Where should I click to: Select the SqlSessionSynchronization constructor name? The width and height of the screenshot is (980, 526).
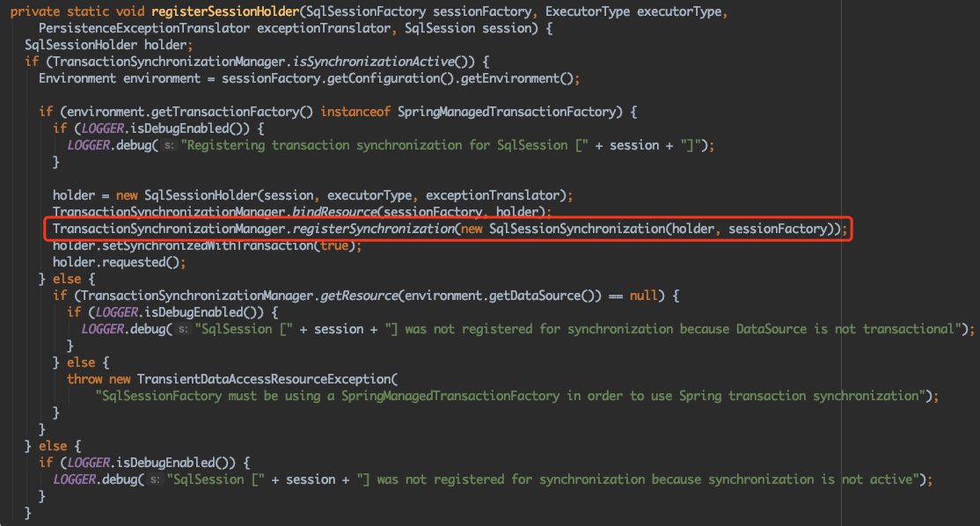(x=577, y=229)
